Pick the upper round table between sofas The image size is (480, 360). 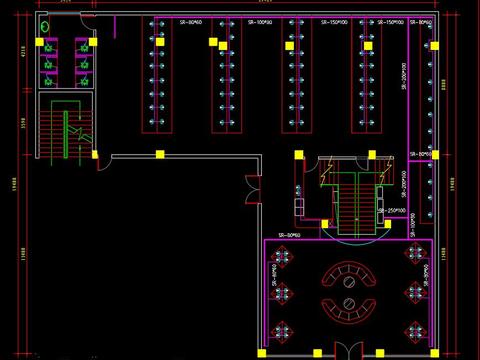tap(349, 282)
